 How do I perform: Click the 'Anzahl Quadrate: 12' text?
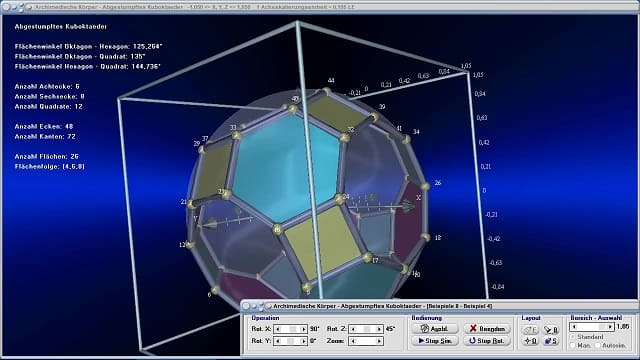tap(49, 107)
